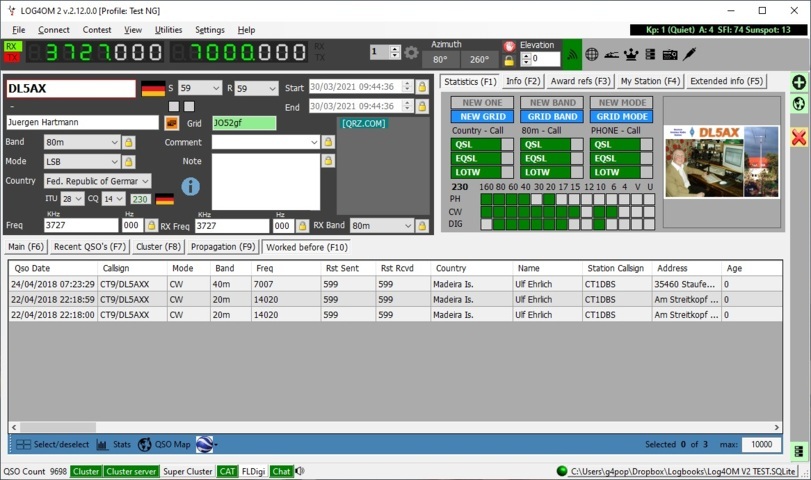Toggle CAT status indicator
This screenshot has height=480, width=811.
(227, 471)
